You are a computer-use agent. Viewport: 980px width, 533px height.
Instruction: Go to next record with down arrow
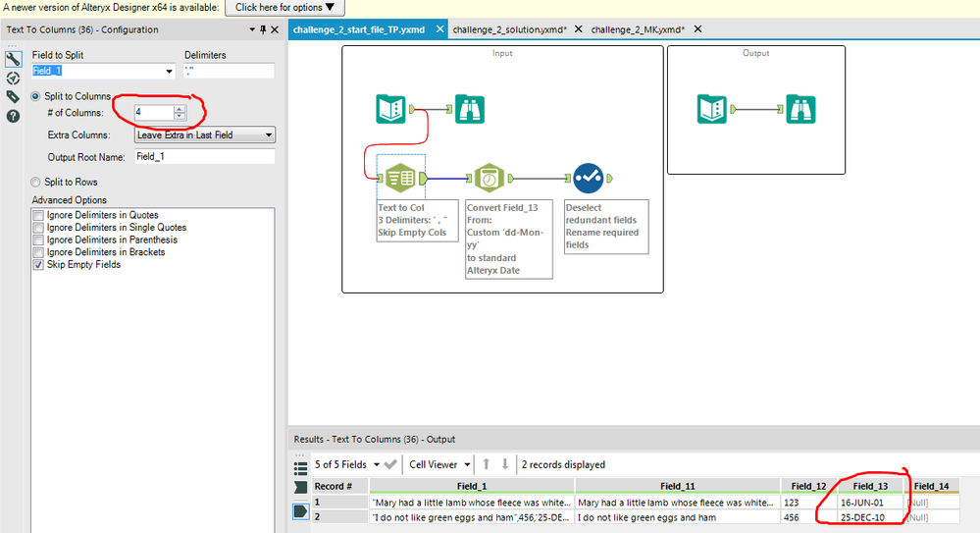505,464
